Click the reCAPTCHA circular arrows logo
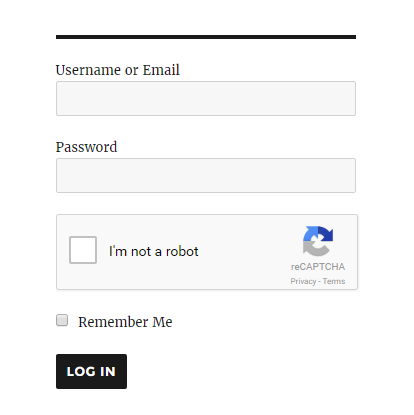The image size is (414, 415). tap(318, 241)
